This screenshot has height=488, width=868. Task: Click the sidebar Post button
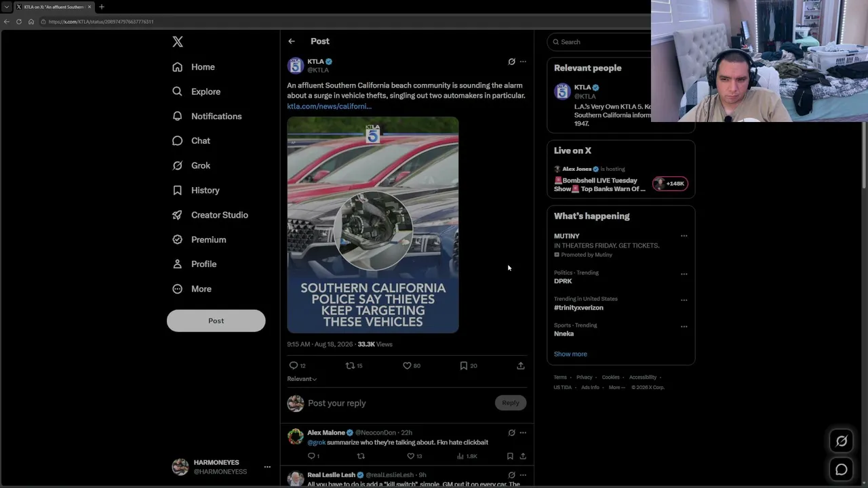pyautogui.click(x=216, y=321)
